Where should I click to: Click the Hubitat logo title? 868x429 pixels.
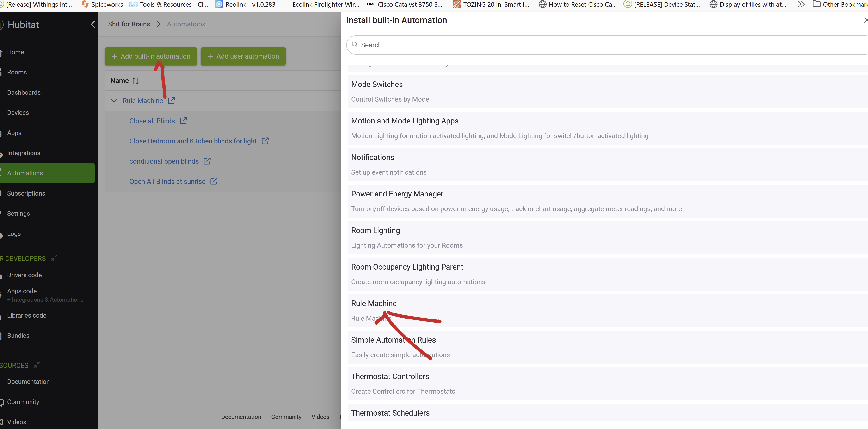(x=23, y=25)
